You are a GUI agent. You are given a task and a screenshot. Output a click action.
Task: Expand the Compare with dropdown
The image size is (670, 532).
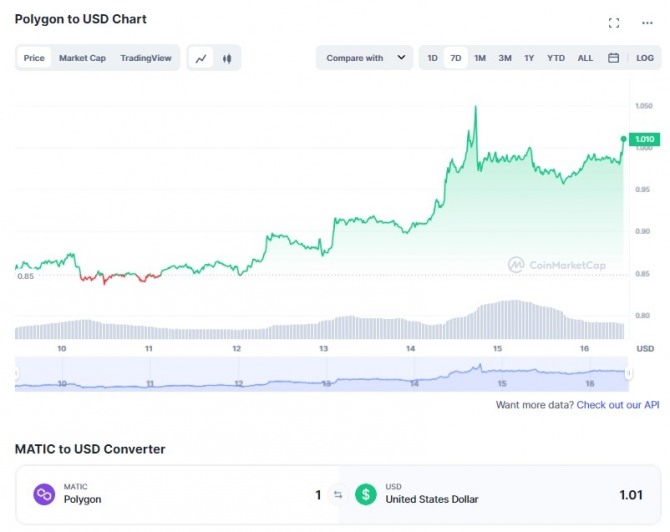point(364,58)
